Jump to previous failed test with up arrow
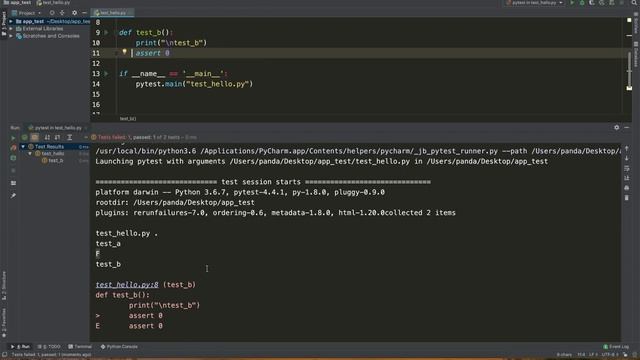Image resolution: width=640 pixels, height=360 pixels. pos(627,149)
